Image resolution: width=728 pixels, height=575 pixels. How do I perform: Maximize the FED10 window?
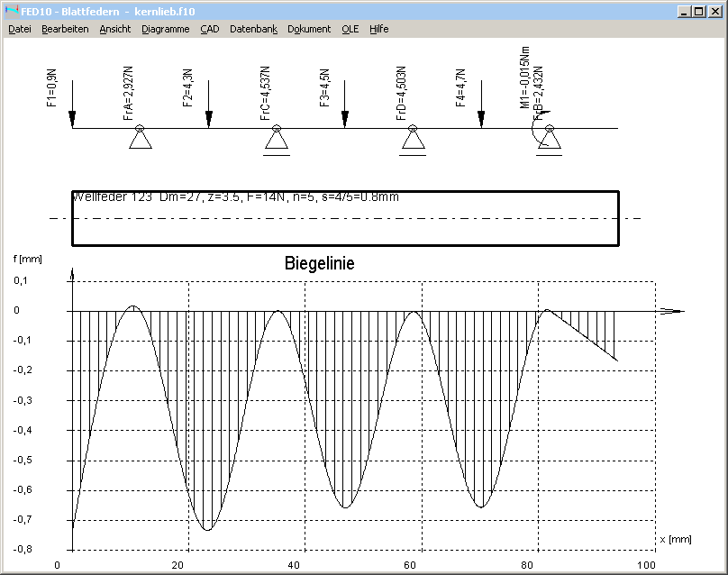700,11
